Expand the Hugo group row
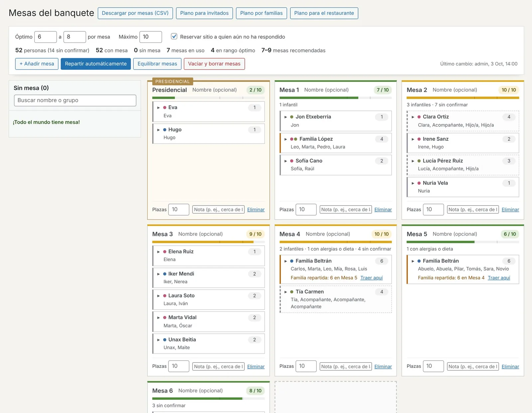The width and height of the screenshot is (532, 413). tap(159, 130)
